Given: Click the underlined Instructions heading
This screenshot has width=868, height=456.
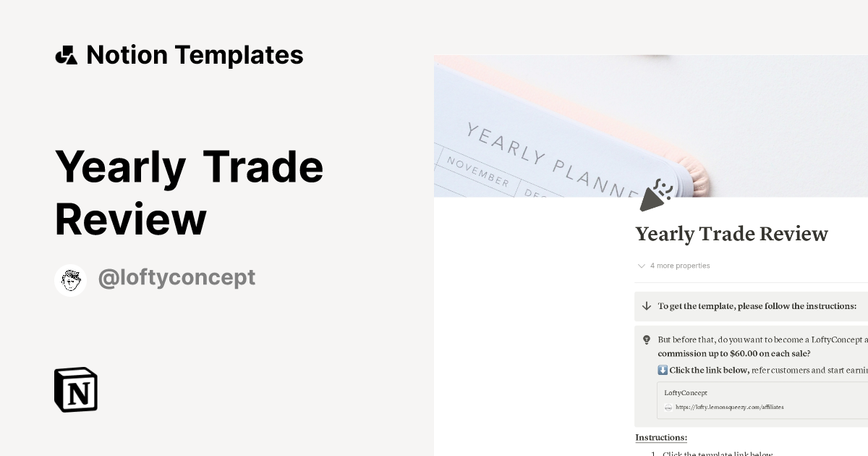Looking at the screenshot, I should click(x=661, y=437).
